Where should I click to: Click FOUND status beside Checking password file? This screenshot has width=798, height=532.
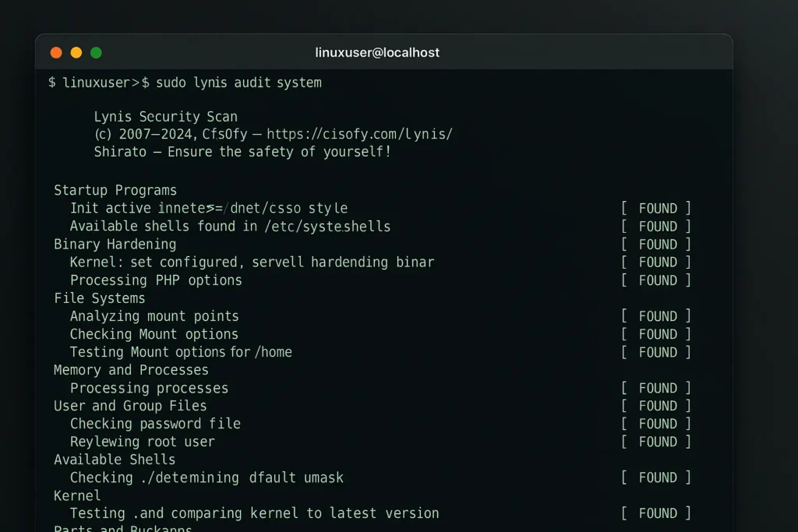657,424
